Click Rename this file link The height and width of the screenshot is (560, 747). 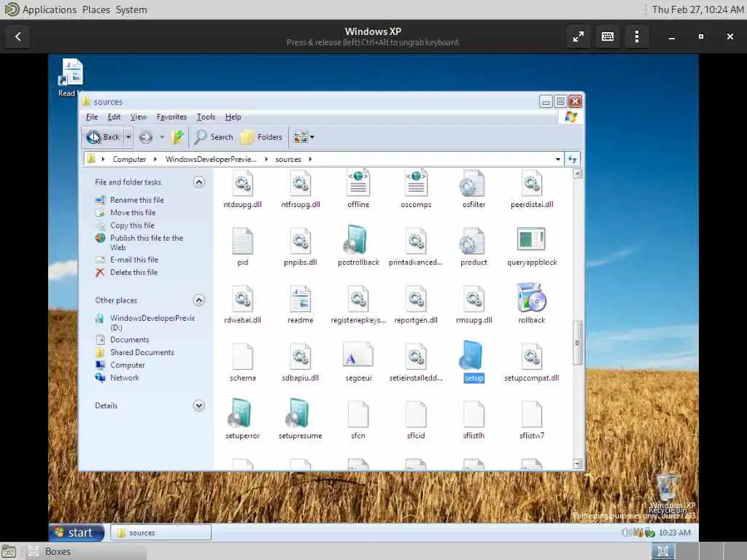(x=136, y=200)
